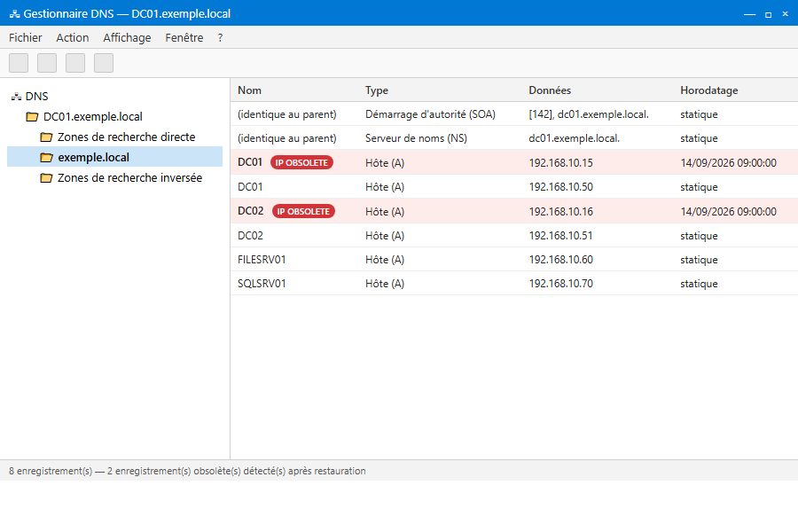Sort by the Horodatage column header
This screenshot has height=532, width=798.
tap(709, 90)
